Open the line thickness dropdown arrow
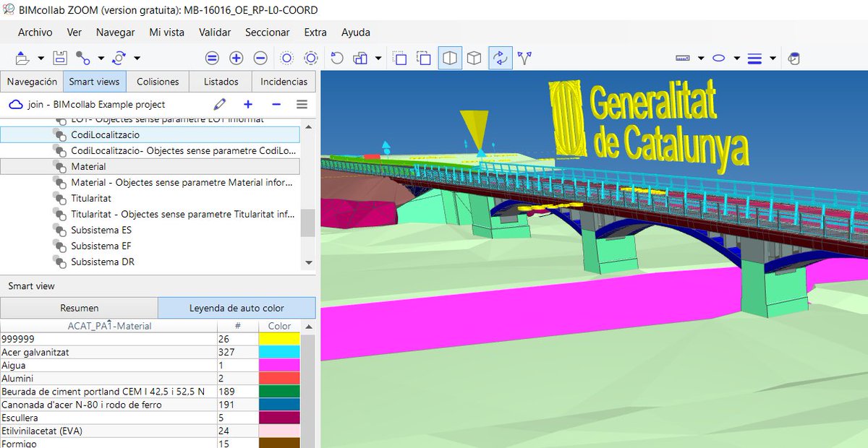 click(773, 59)
